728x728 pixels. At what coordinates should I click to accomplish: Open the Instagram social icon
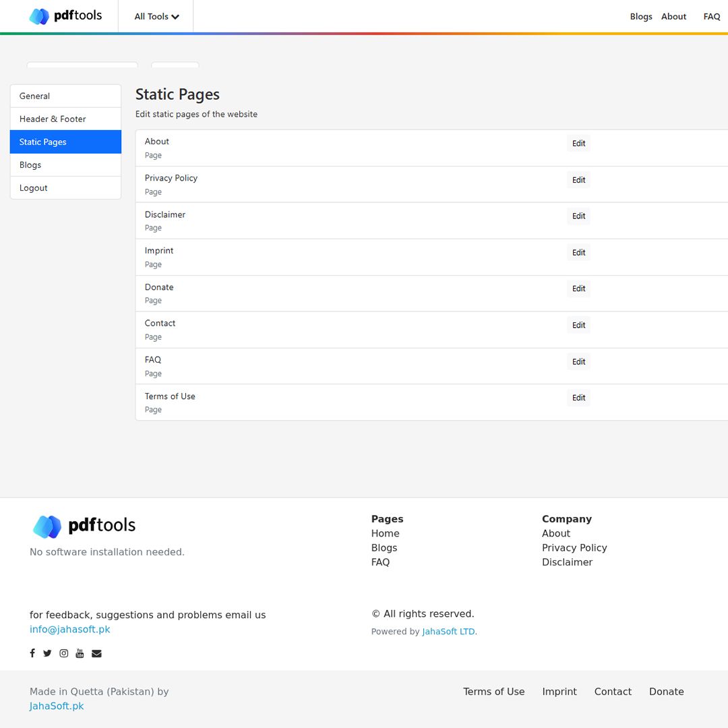point(64,653)
